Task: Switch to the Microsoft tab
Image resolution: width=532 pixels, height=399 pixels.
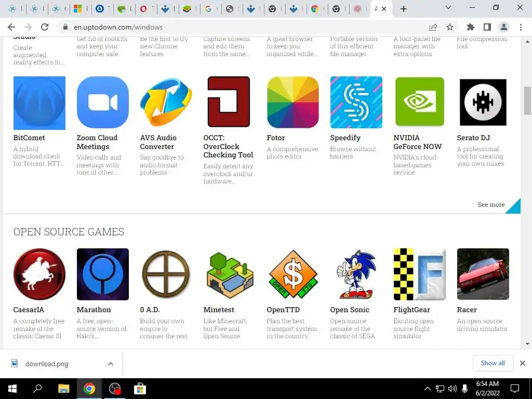Action: [x=81, y=9]
